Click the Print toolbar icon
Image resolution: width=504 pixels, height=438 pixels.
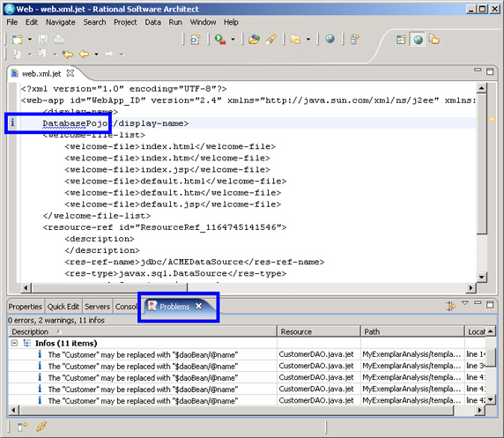click(x=58, y=40)
